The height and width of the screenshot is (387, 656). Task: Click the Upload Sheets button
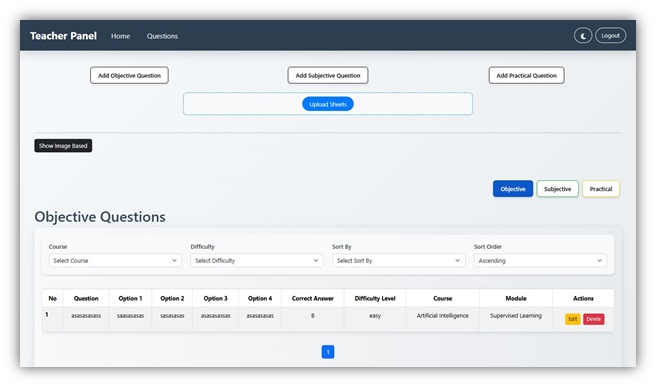328,104
